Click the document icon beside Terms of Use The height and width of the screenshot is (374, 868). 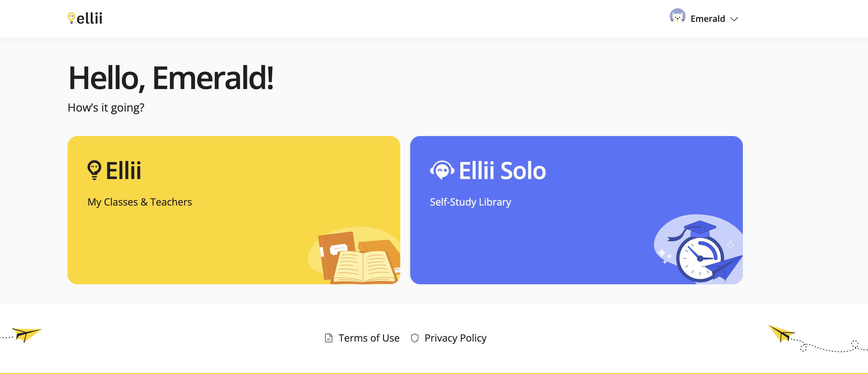328,338
